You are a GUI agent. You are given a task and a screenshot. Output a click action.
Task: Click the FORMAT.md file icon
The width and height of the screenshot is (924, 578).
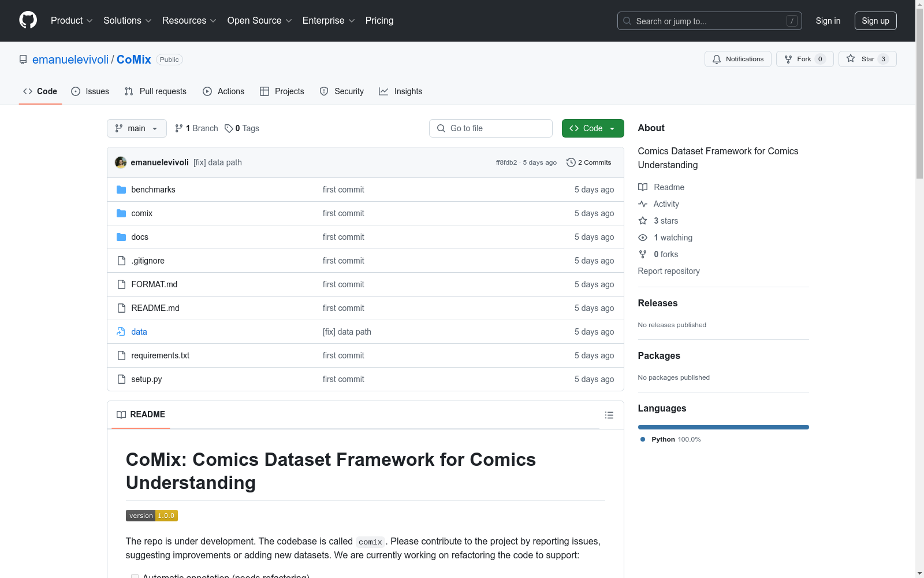coord(121,284)
